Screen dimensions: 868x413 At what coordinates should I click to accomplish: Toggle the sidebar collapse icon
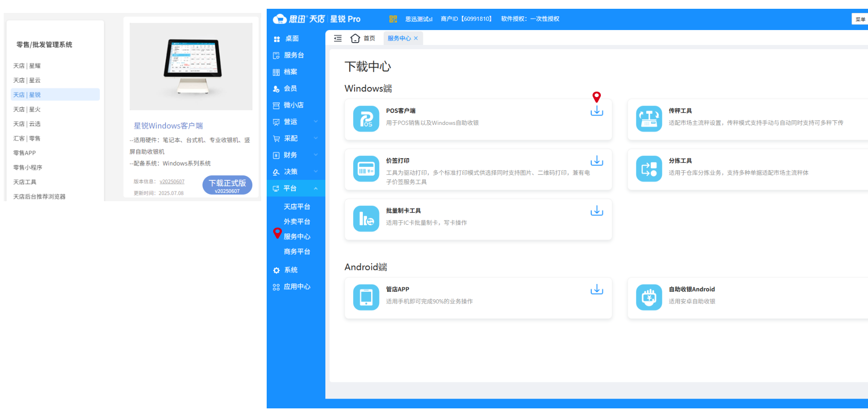coord(338,38)
